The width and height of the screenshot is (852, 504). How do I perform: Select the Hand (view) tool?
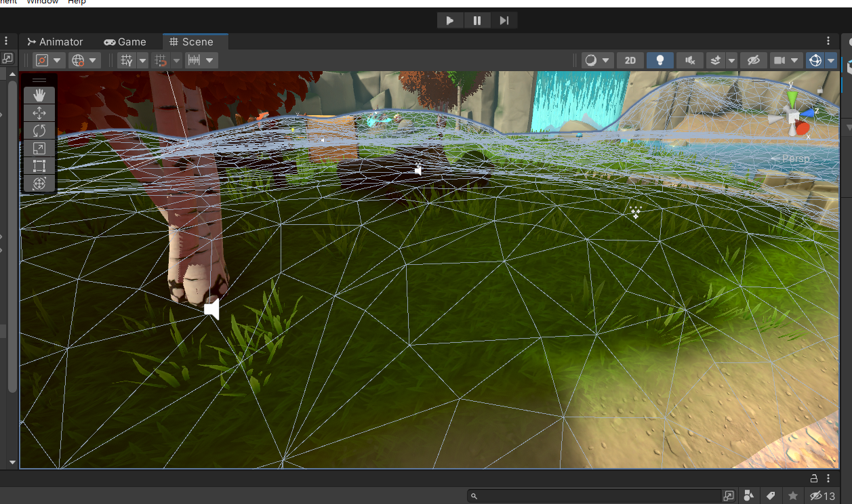coord(39,96)
